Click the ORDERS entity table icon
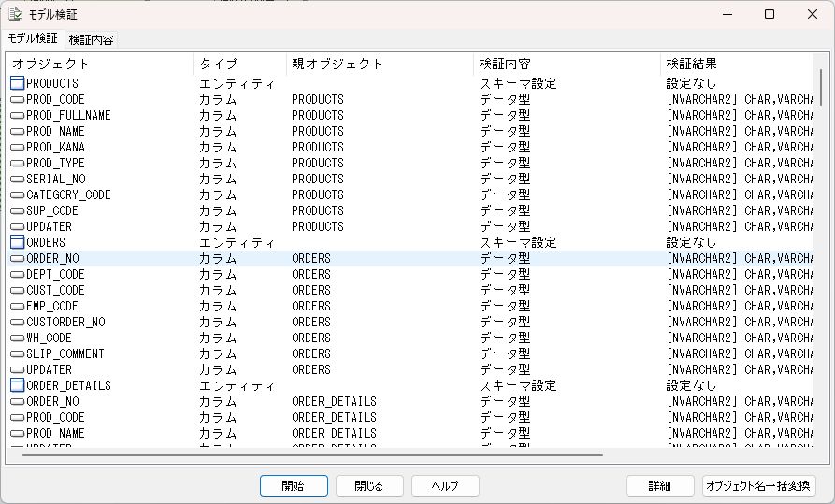 click(18, 242)
